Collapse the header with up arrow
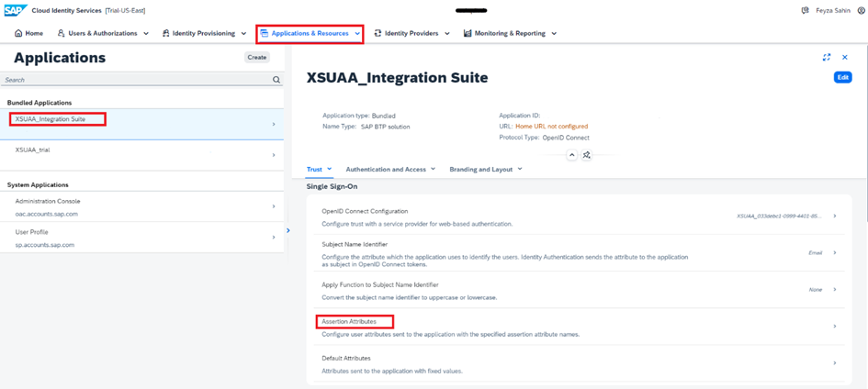The image size is (868, 389). (572, 155)
